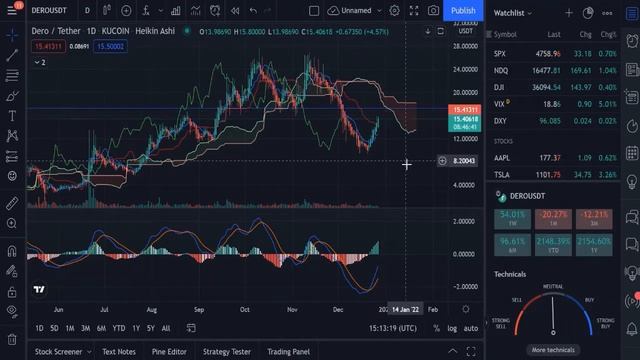The width and height of the screenshot is (640, 360).
Task: Open the Pine Editor tab
Action: coord(169,352)
